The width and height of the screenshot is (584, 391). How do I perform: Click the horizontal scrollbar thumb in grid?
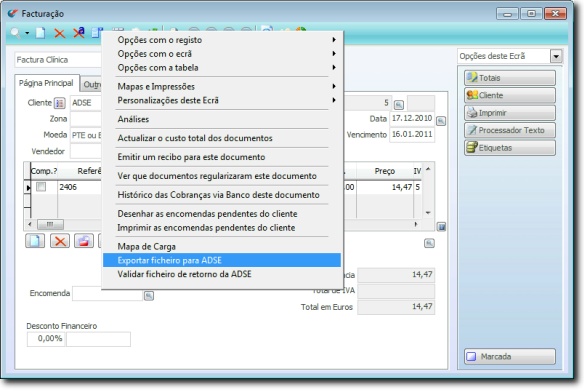coord(50,224)
